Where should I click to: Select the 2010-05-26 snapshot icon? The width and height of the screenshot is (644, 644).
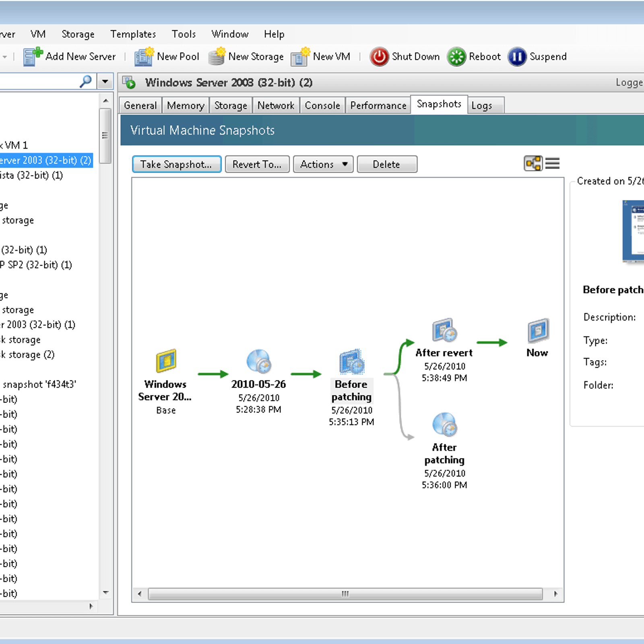tap(259, 361)
